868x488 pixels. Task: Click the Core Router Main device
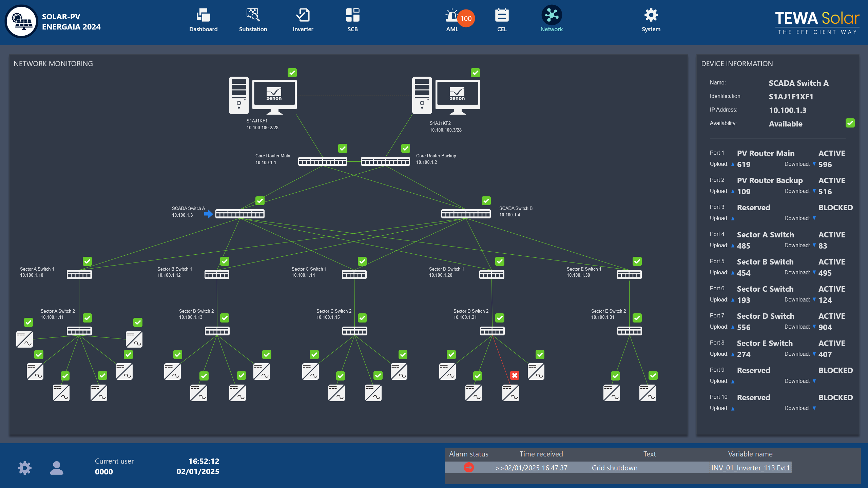pyautogui.click(x=322, y=161)
